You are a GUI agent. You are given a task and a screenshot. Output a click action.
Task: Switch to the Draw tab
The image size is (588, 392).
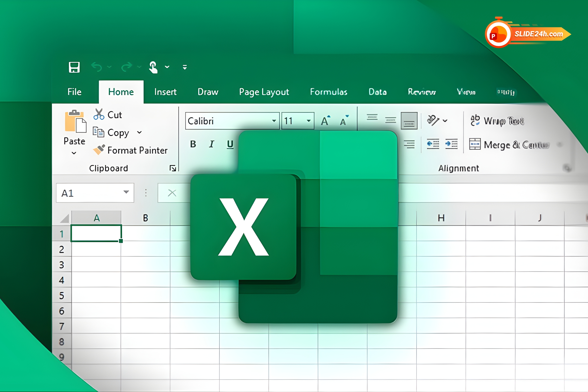click(208, 92)
